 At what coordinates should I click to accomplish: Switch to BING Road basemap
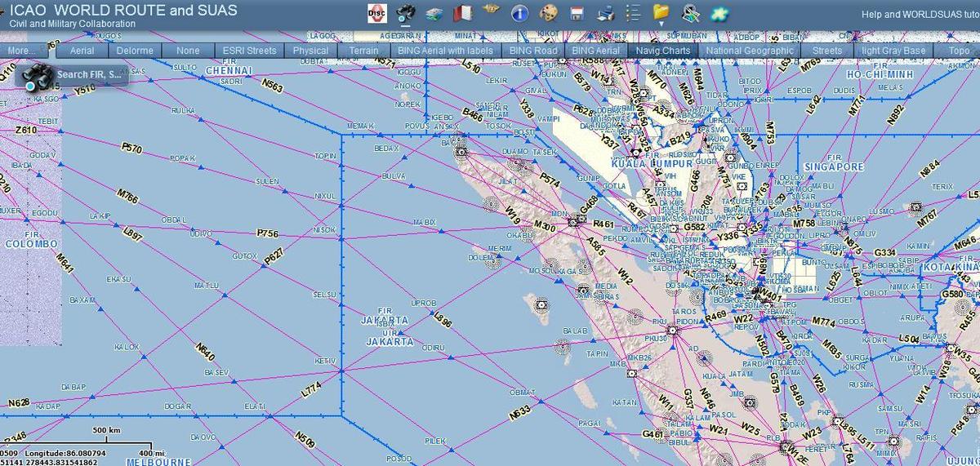(x=532, y=51)
